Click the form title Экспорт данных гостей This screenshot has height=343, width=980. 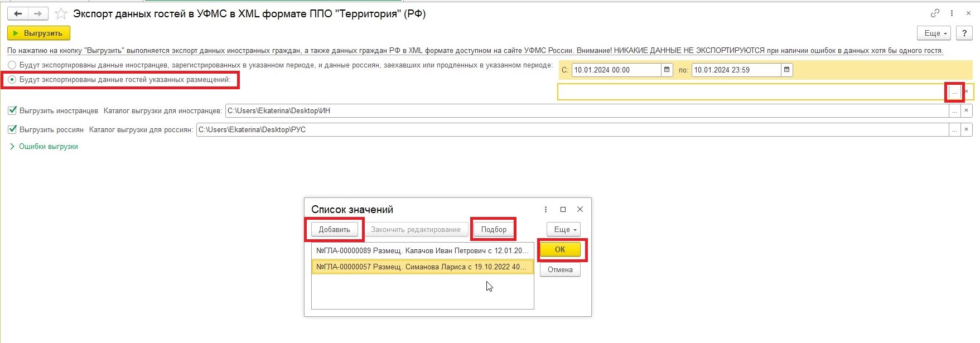(249, 14)
